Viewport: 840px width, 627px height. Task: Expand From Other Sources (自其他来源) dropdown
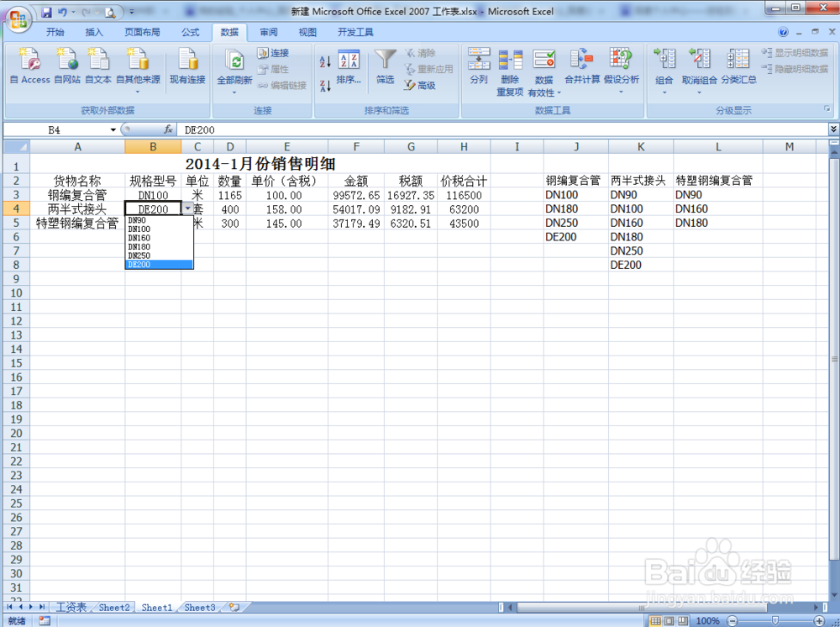pos(138,92)
